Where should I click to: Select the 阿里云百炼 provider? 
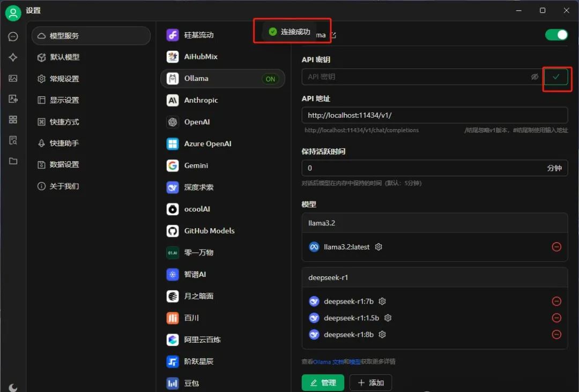222,340
